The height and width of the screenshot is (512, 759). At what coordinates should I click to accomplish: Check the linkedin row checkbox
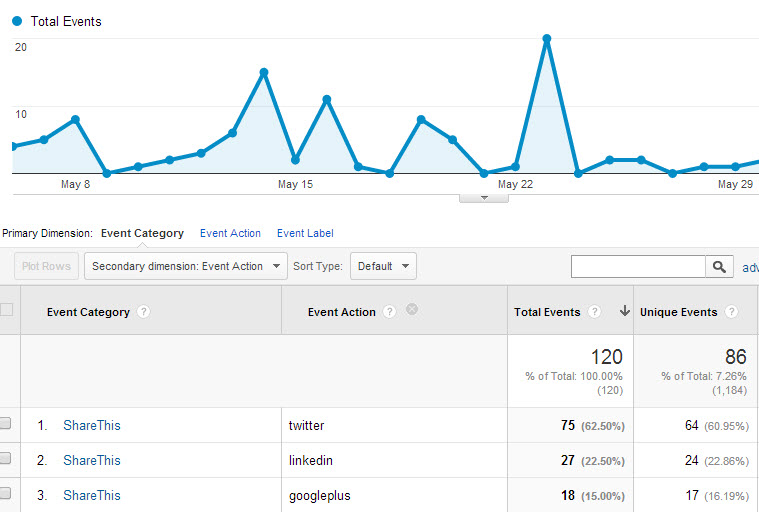5,459
